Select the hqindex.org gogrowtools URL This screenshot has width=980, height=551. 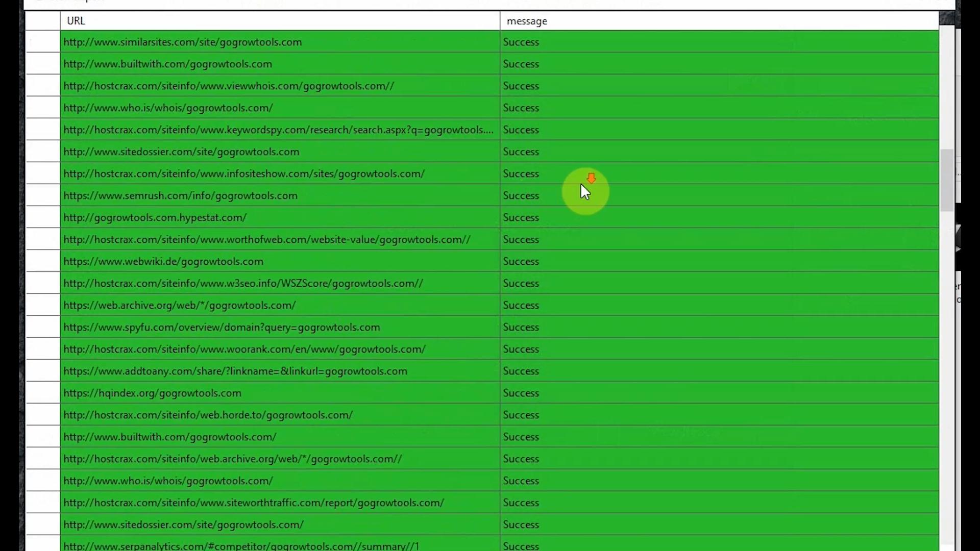152,393
